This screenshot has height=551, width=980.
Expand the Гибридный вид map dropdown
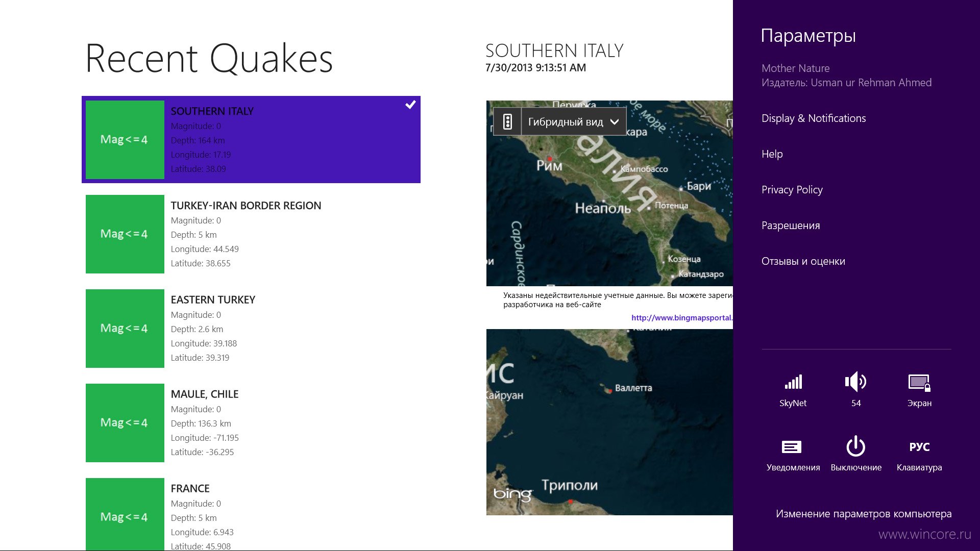click(574, 121)
